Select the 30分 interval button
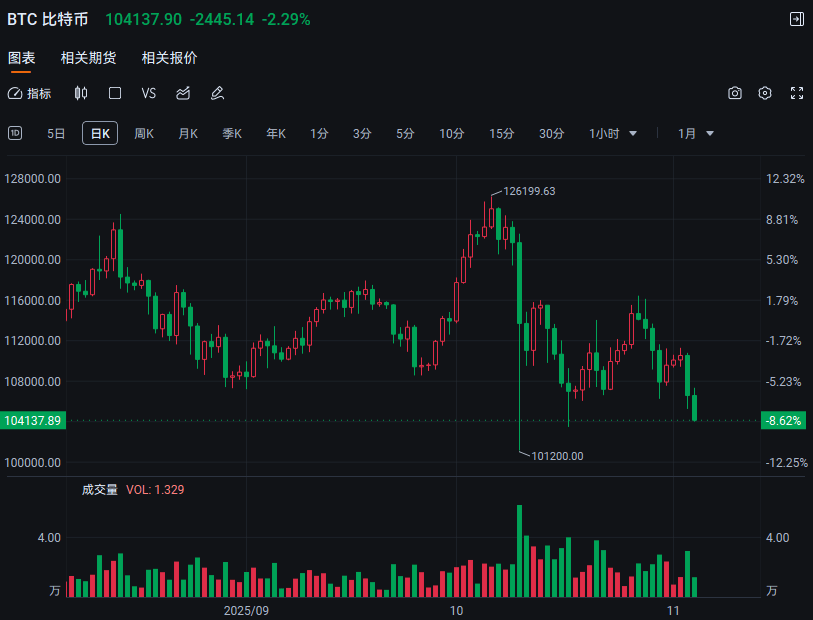Image resolution: width=813 pixels, height=620 pixels. tap(551, 133)
